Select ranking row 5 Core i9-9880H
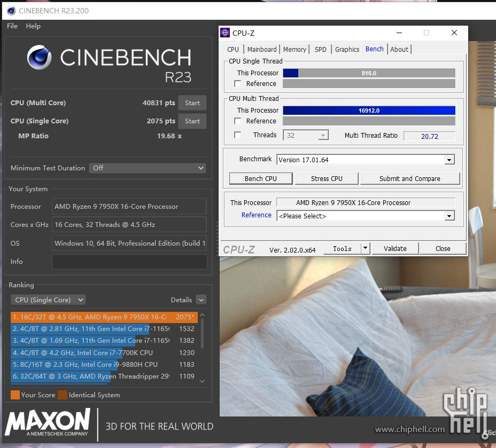 (104, 364)
